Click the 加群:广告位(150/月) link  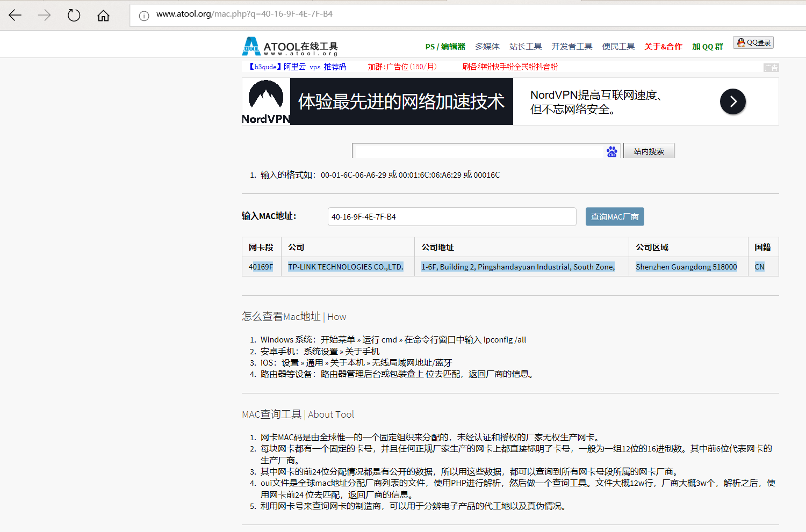(402, 67)
